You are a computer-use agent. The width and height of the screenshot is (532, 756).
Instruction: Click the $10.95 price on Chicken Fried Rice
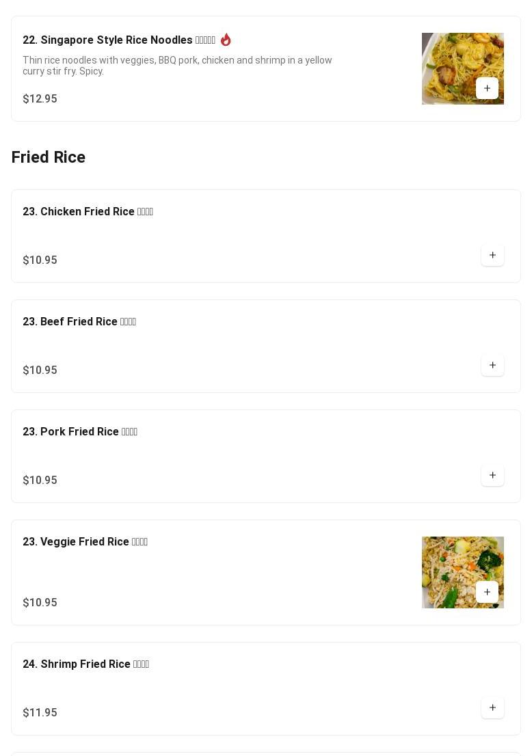[40, 260]
